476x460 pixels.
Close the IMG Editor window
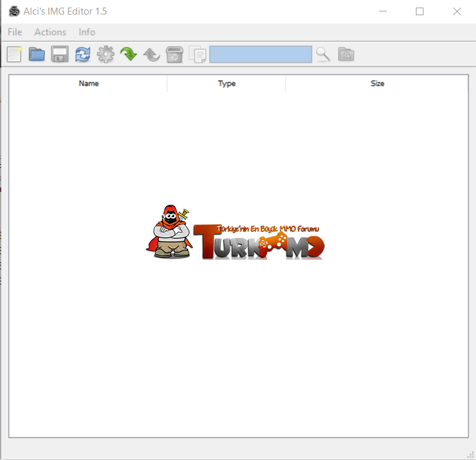[457, 11]
